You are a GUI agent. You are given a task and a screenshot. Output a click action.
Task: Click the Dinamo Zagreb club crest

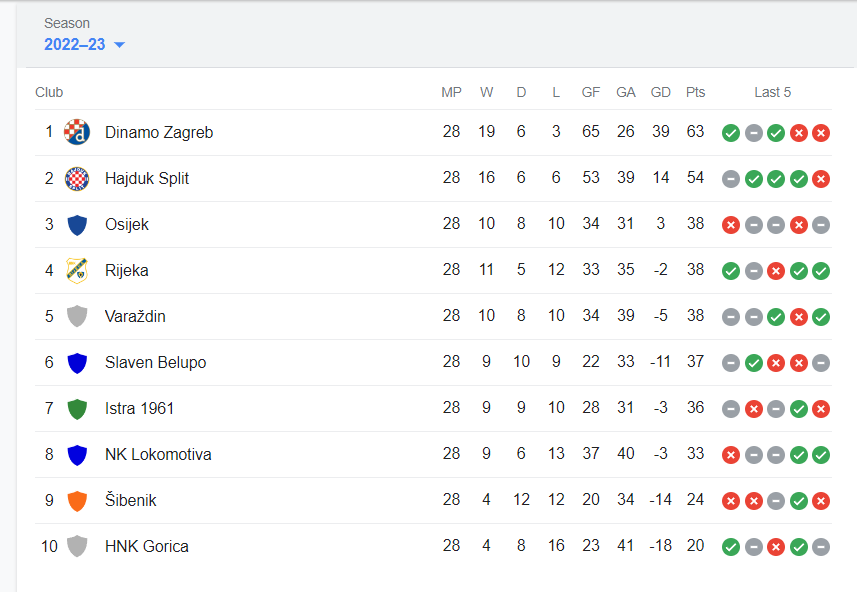pyautogui.click(x=77, y=132)
